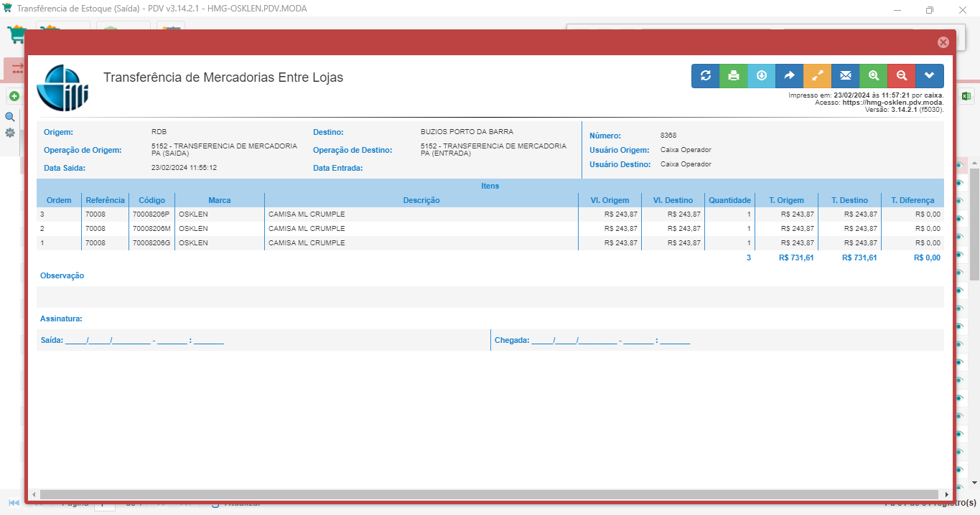The width and height of the screenshot is (980, 515).
Task: Click the share arrow button in the report toolbar
Action: (x=790, y=76)
